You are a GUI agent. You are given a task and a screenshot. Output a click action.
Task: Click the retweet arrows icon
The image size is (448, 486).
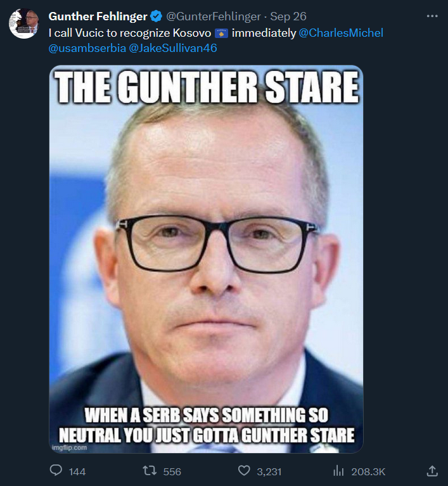[x=150, y=471]
